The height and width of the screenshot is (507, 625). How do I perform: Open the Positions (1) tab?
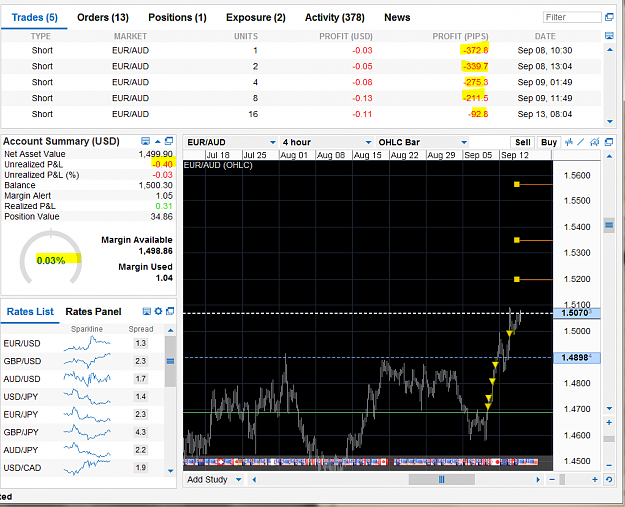tap(177, 18)
